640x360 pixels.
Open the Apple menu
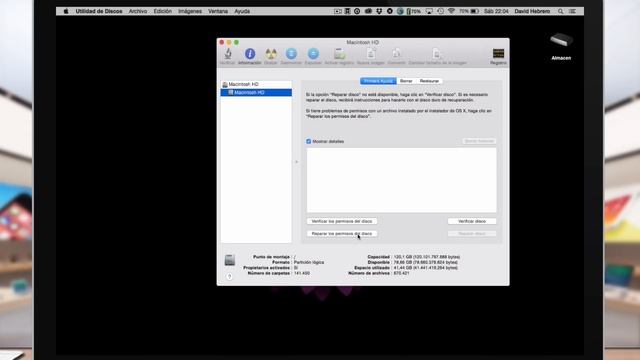tap(66, 11)
